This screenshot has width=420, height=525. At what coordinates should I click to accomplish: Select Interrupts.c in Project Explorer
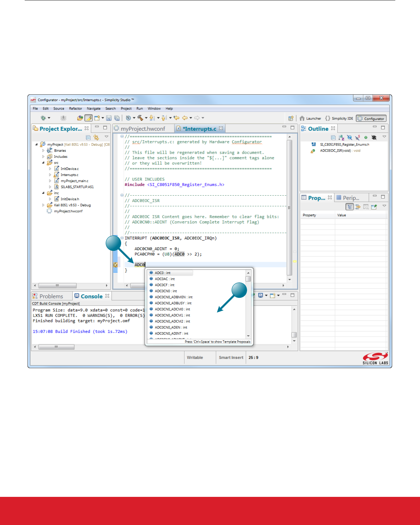(x=69, y=175)
